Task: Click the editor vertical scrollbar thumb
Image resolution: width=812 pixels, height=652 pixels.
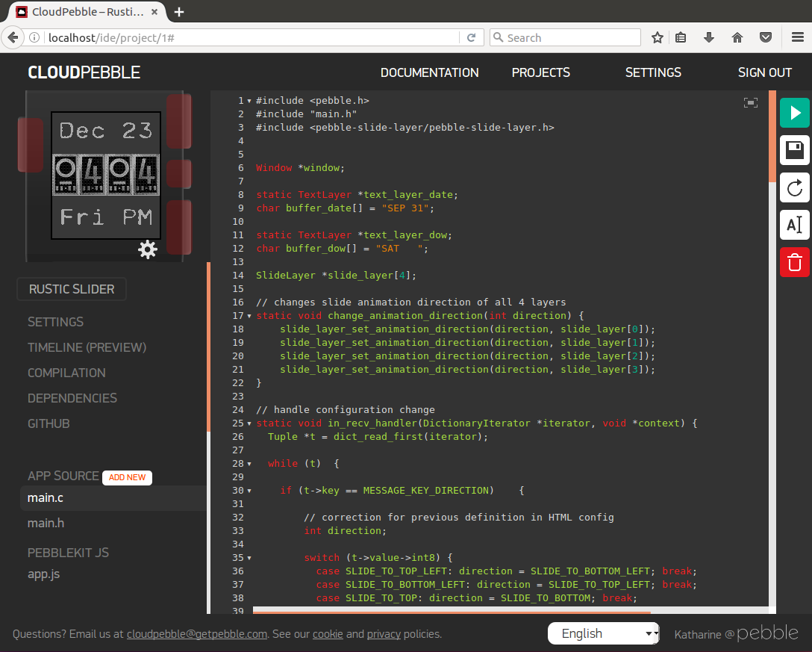Action: click(772, 137)
